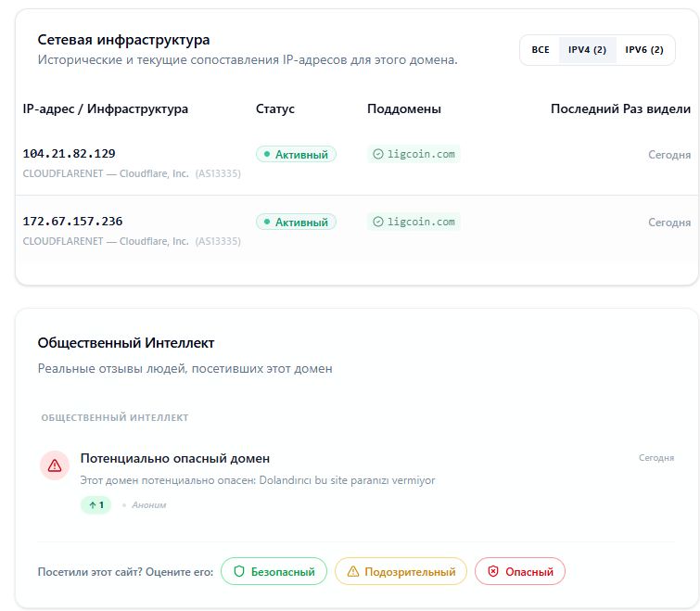Click the Сетевая инфраструктура heading
Image resolution: width=700 pixels, height=611 pixels.
[x=123, y=40]
